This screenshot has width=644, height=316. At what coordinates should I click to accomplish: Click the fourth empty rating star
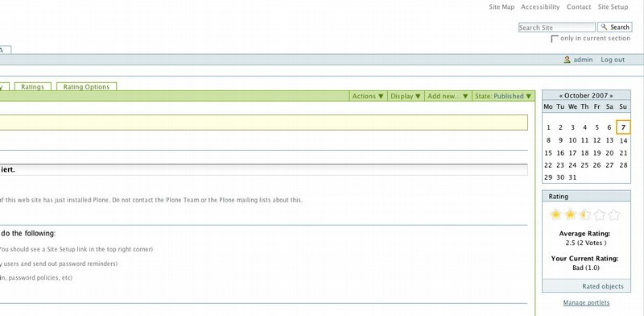(600, 214)
